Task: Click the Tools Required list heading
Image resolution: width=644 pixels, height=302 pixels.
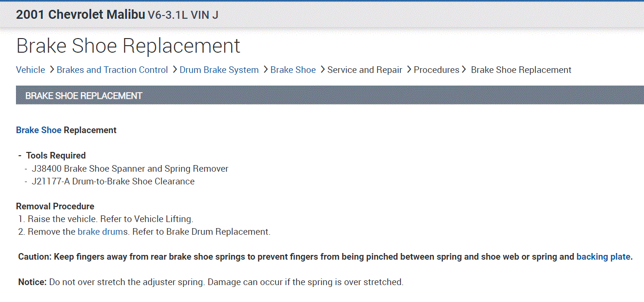Action: (56, 156)
